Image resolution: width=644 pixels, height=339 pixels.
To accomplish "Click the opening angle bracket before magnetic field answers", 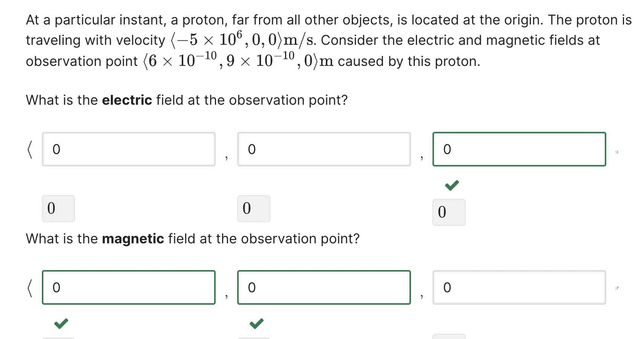I will [30, 288].
